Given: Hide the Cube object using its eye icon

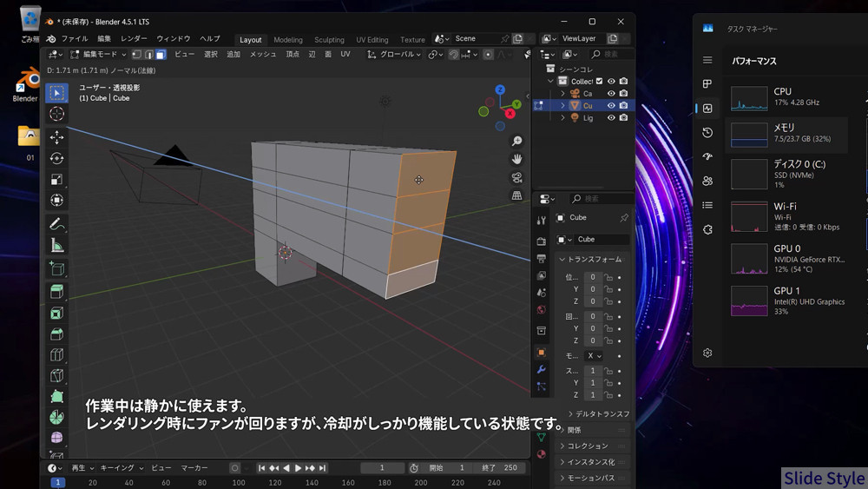Looking at the screenshot, I should coord(611,105).
